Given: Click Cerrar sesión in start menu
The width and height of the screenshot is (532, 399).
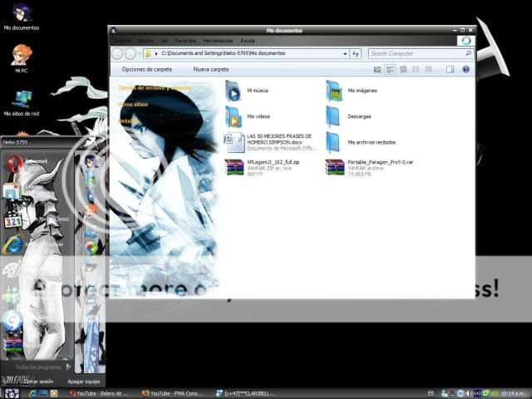Looking at the screenshot, I should [38, 382].
